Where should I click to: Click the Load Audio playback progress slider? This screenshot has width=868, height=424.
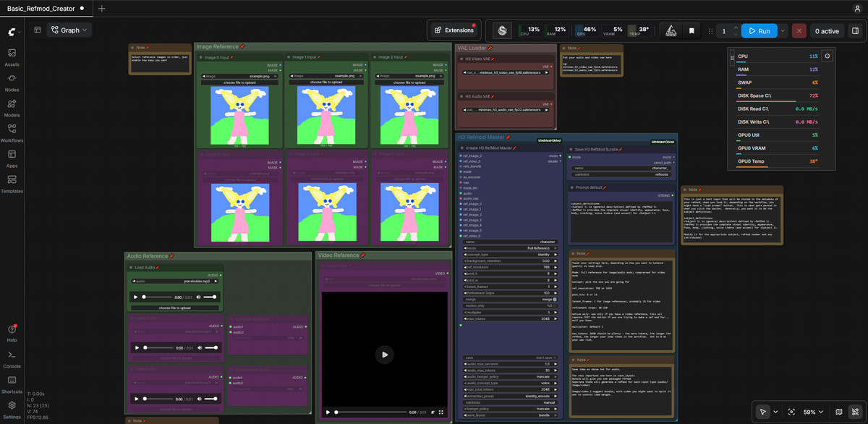[157, 297]
